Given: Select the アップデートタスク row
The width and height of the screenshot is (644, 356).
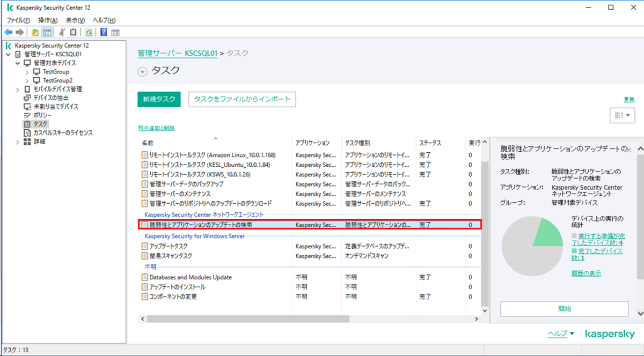Looking at the screenshot, I should 310,246.
